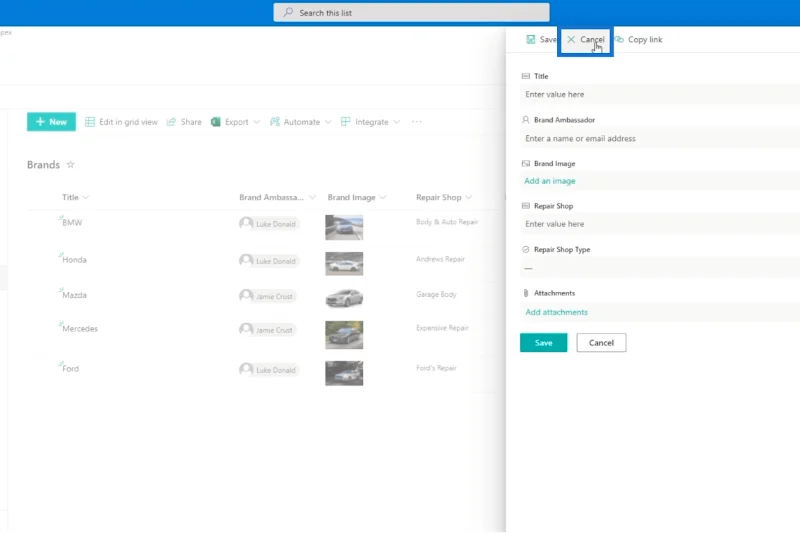Click Luke Donald in BMW row
800x533 pixels.
click(269, 223)
